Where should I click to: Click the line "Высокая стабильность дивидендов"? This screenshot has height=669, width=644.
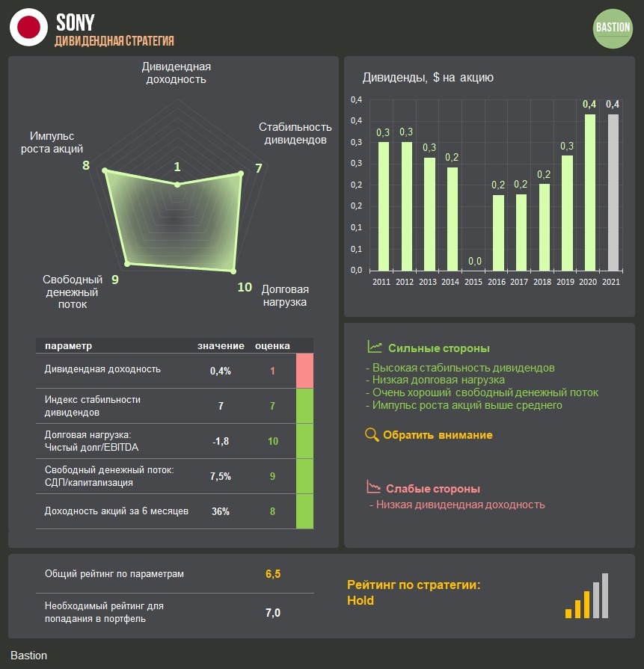463,368
